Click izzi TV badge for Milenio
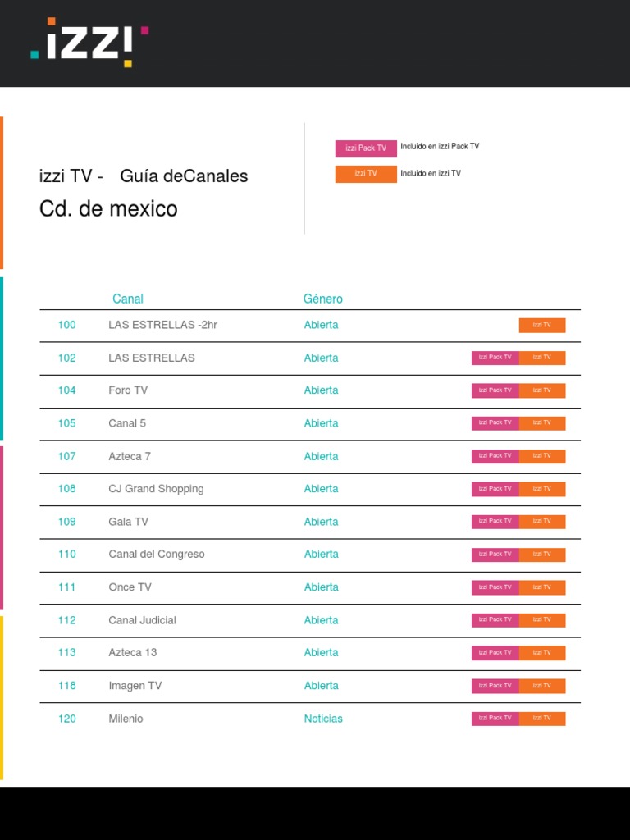Image resolution: width=630 pixels, height=840 pixels. coord(541,719)
